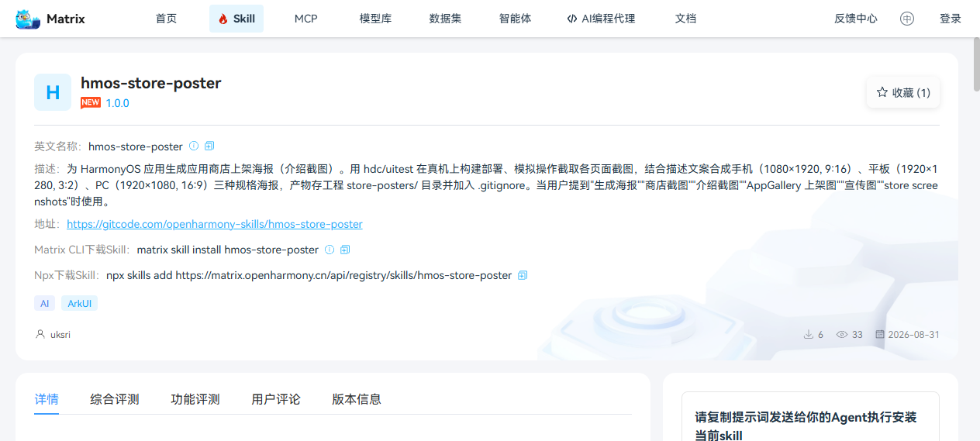Copy the npx skills add command
Screen dimensions: 980x441
[523, 275]
